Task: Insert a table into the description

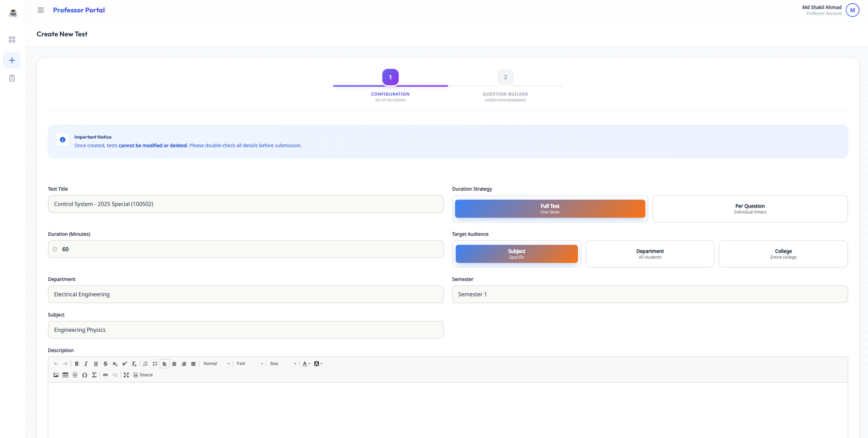Action: [x=65, y=375]
